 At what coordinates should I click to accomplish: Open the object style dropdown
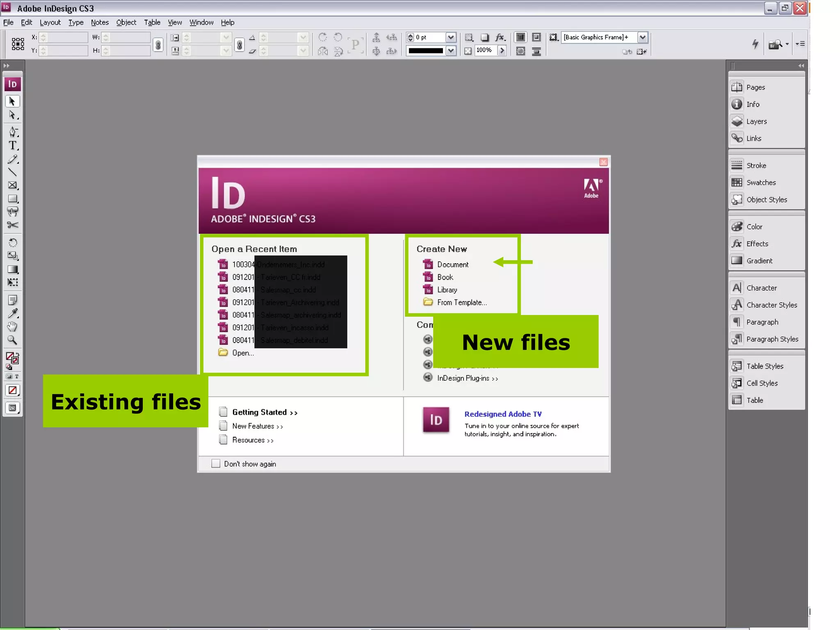tap(642, 37)
